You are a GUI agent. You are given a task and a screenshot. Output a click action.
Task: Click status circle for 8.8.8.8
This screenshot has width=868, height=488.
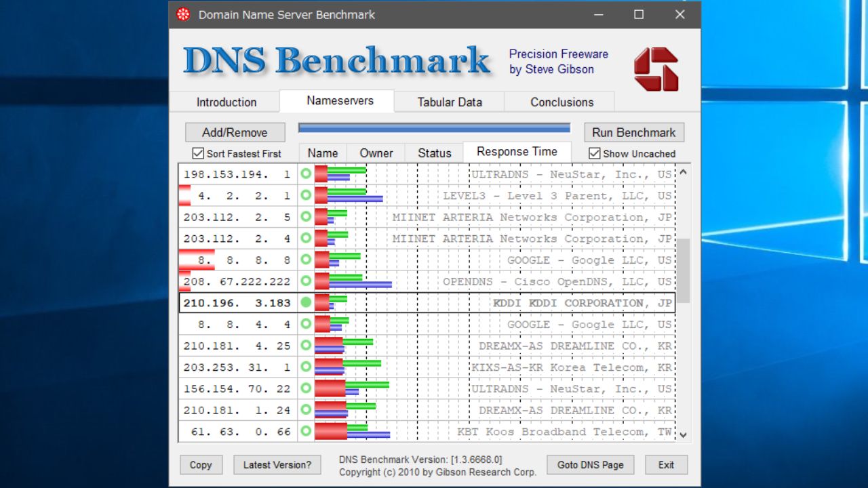(x=306, y=260)
